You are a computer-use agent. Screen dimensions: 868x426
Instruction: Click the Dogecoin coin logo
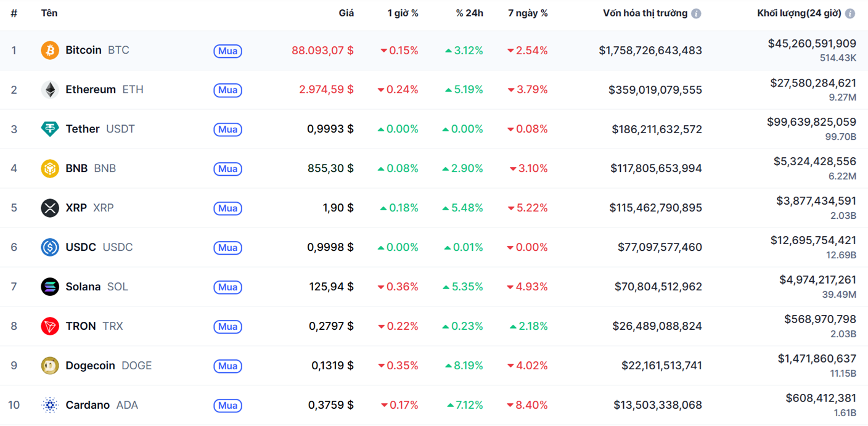coord(50,366)
